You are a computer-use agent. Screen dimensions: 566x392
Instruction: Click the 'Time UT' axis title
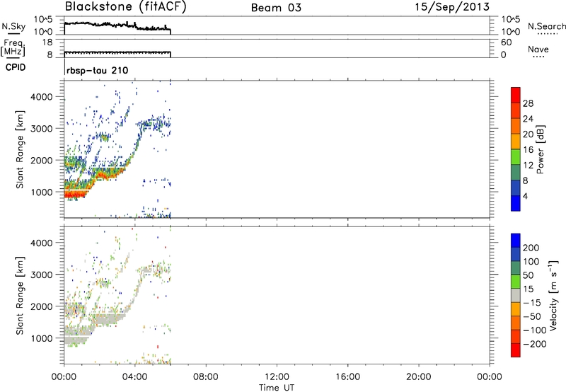(x=277, y=387)
